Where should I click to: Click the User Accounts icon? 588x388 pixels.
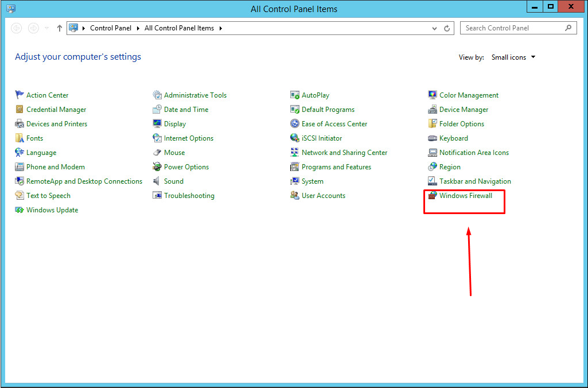click(x=295, y=196)
